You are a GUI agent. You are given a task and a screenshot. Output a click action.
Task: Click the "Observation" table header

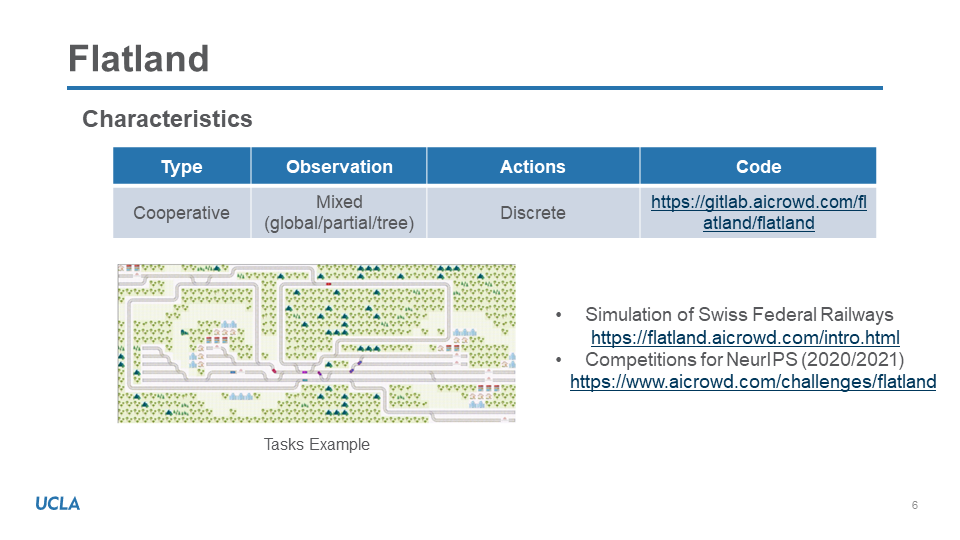(x=339, y=167)
